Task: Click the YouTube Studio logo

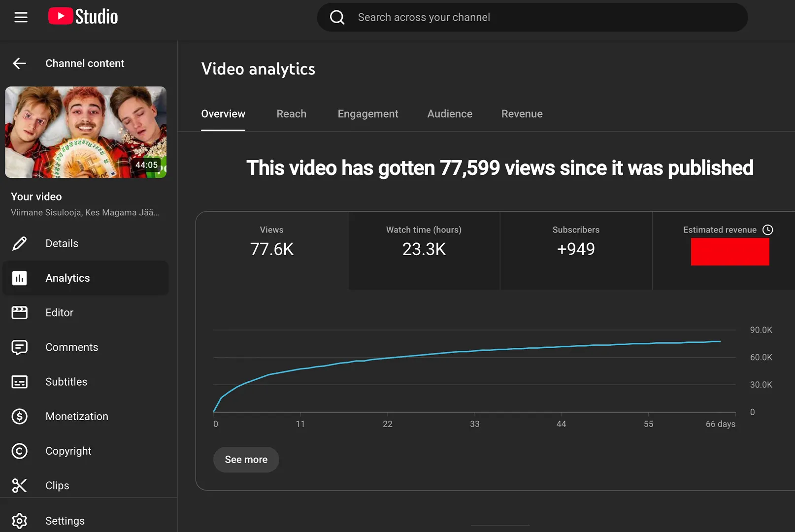Action: point(83,17)
